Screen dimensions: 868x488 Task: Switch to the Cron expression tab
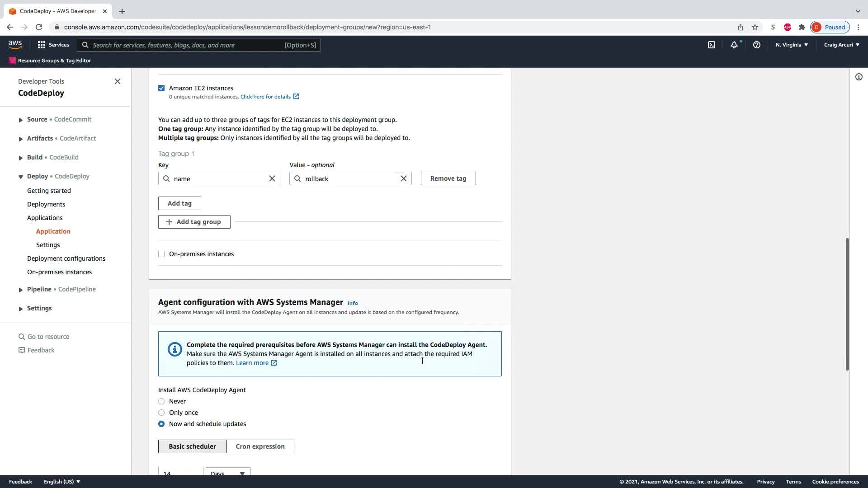click(260, 446)
